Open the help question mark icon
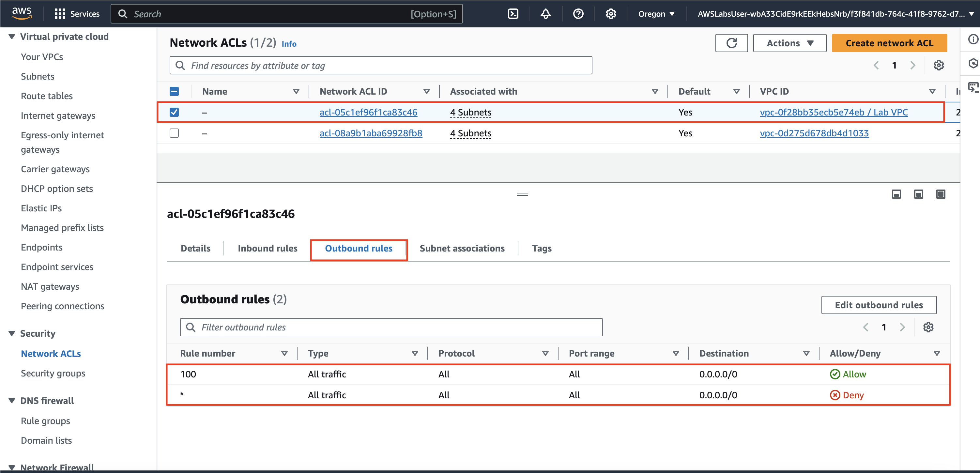 [x=578, y=14]
